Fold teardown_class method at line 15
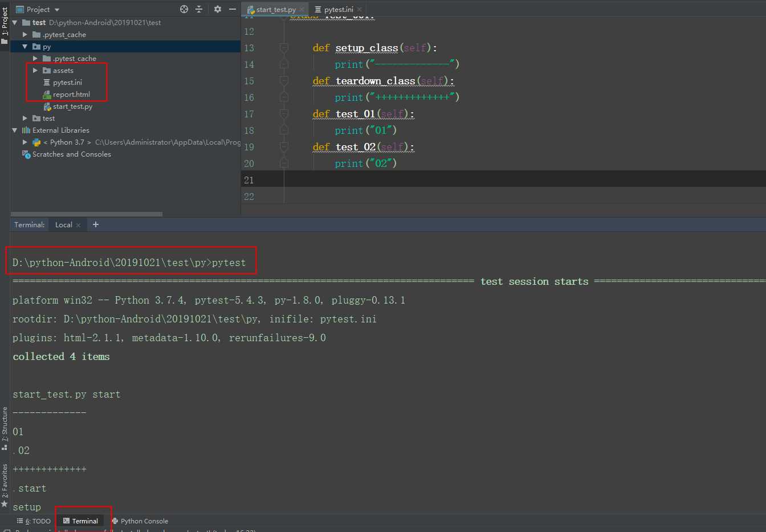The height and width of the screenshot is (532, 766). pos(284,81)
